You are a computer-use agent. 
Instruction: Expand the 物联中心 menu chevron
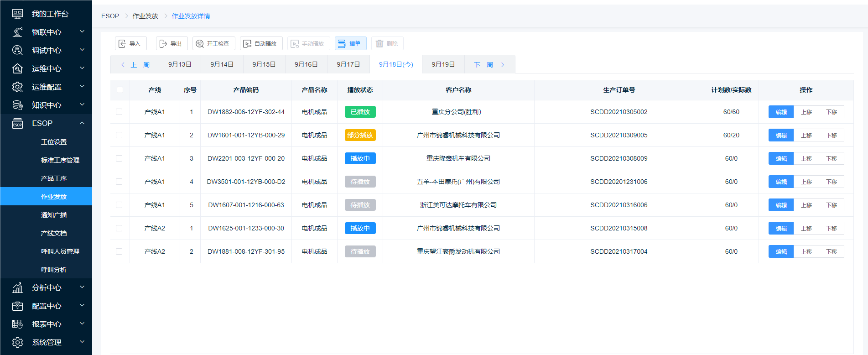pos(82,32)
